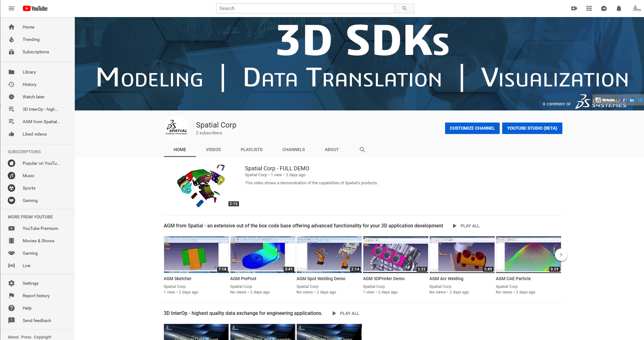Open the messages speech bubble icon
644x340 pixels.
coord(604,8)
